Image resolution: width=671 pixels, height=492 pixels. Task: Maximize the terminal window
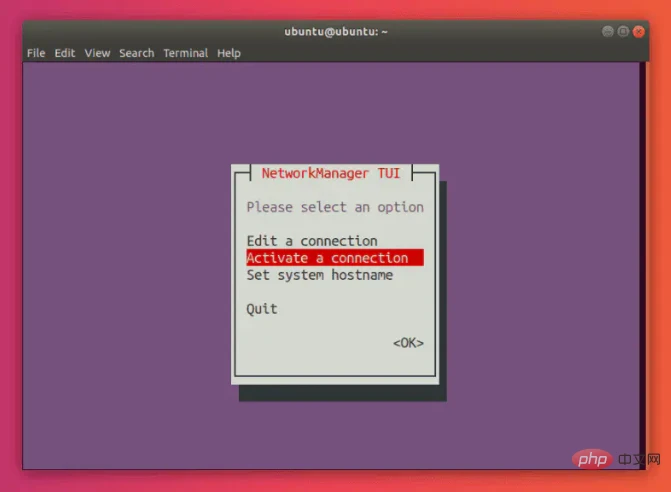coord(624,31)
